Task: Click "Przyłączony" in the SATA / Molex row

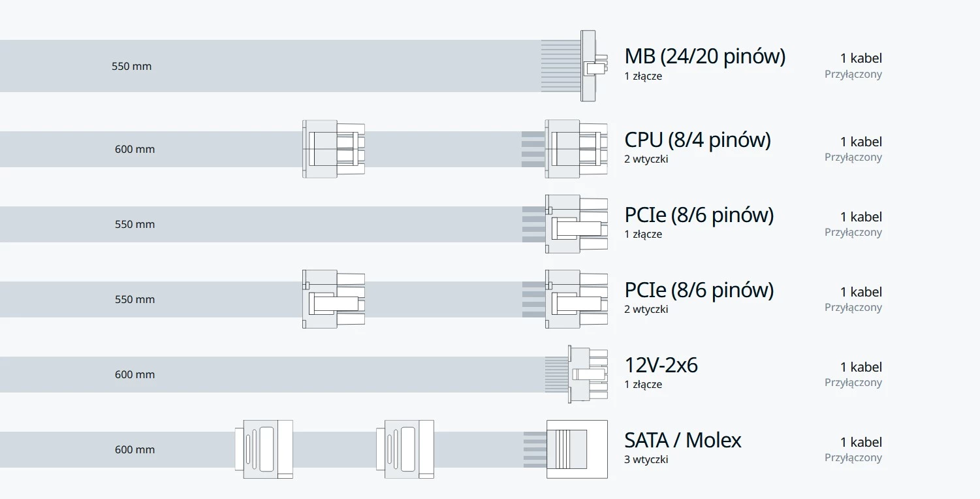Action: click(x=853, y=458)
